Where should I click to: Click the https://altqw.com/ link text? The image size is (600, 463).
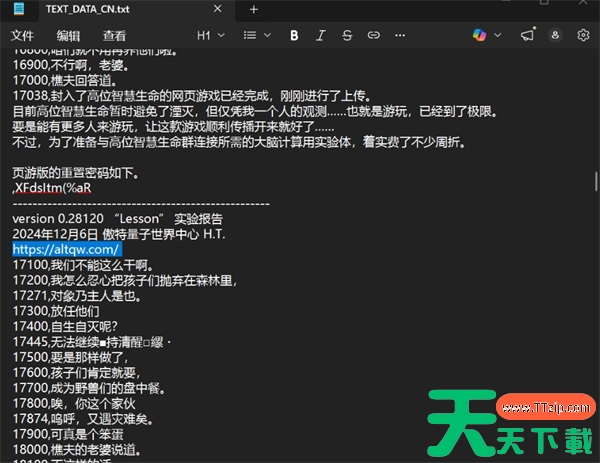click(65, 249)
